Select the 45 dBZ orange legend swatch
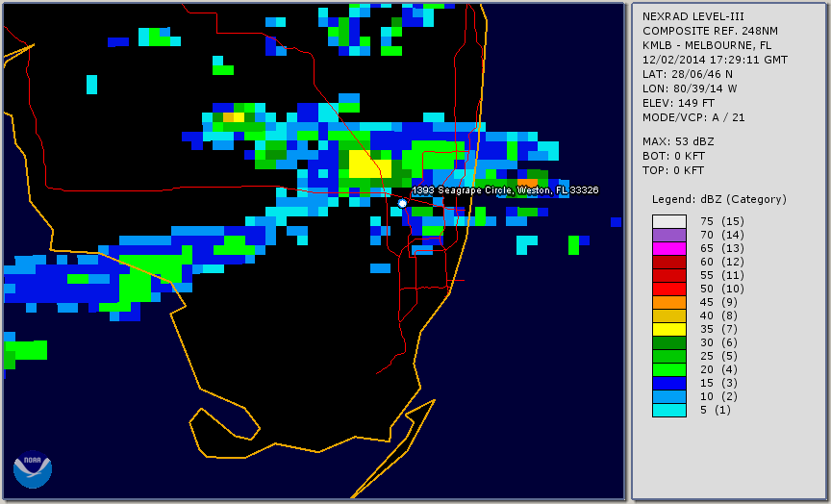Screen dimensions: 831x504 669,302
